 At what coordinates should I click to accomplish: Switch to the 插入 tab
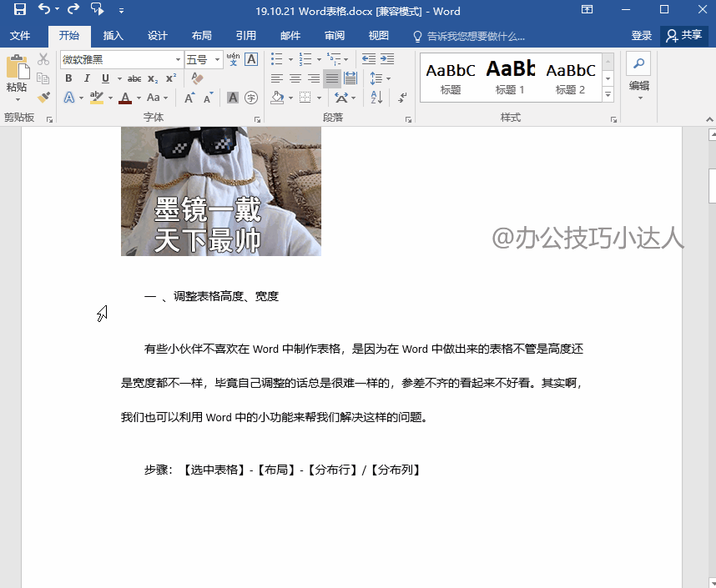(113, 36)
